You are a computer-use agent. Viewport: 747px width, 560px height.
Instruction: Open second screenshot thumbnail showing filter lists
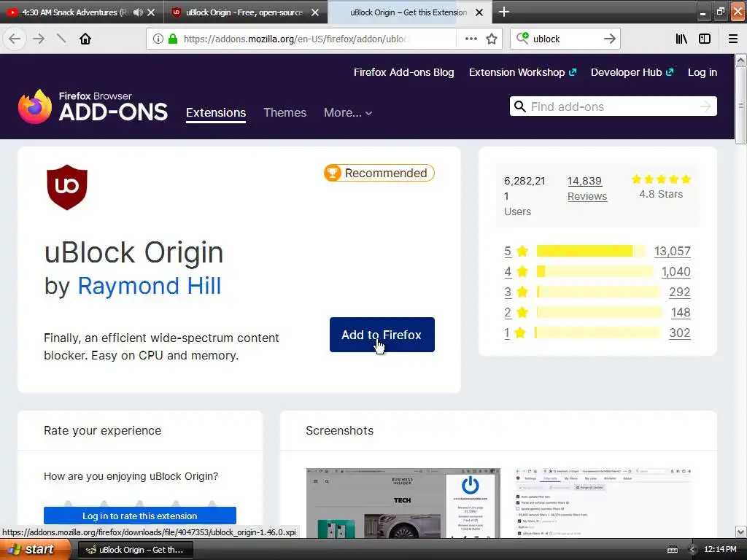point(603,503)
